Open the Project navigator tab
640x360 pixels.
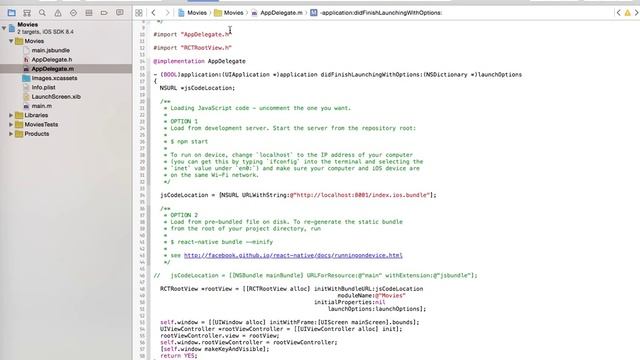pyautogui.click(x=11, y=13)
